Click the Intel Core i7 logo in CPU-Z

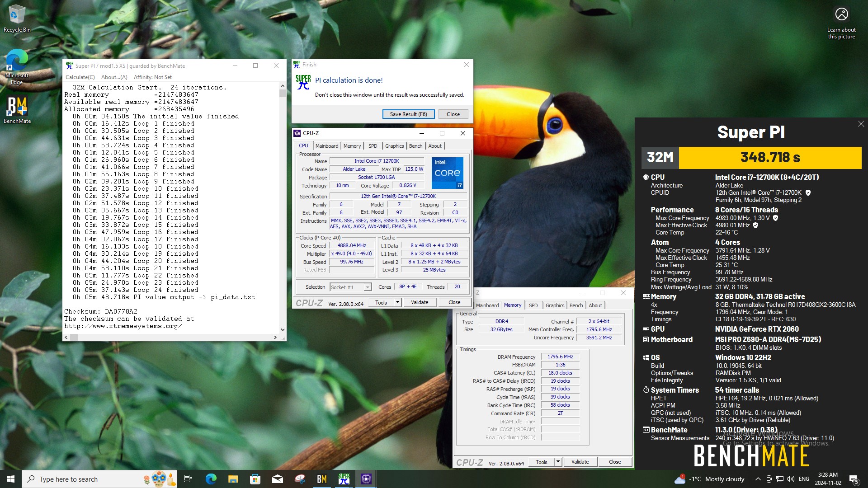447,173
